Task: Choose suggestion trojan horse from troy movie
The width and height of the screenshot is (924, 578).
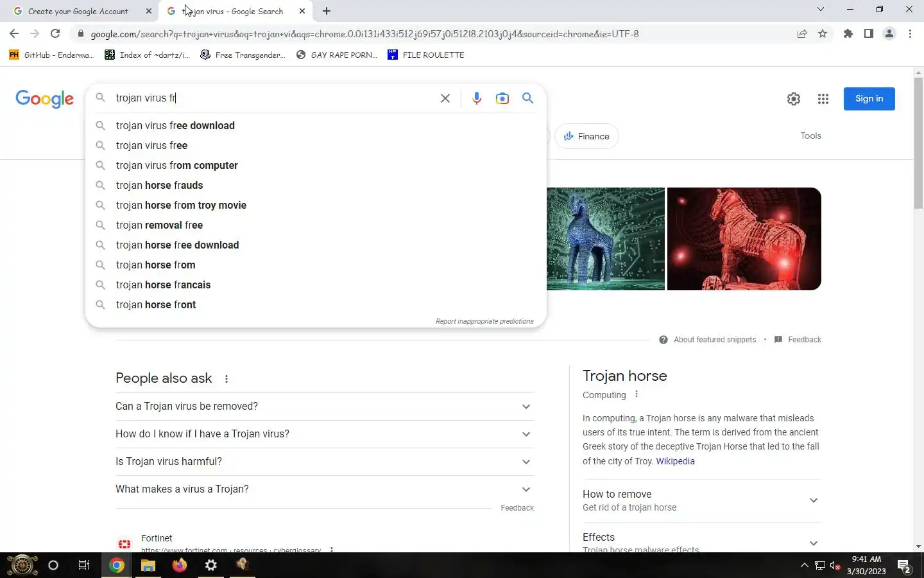Action: point(316,206)
